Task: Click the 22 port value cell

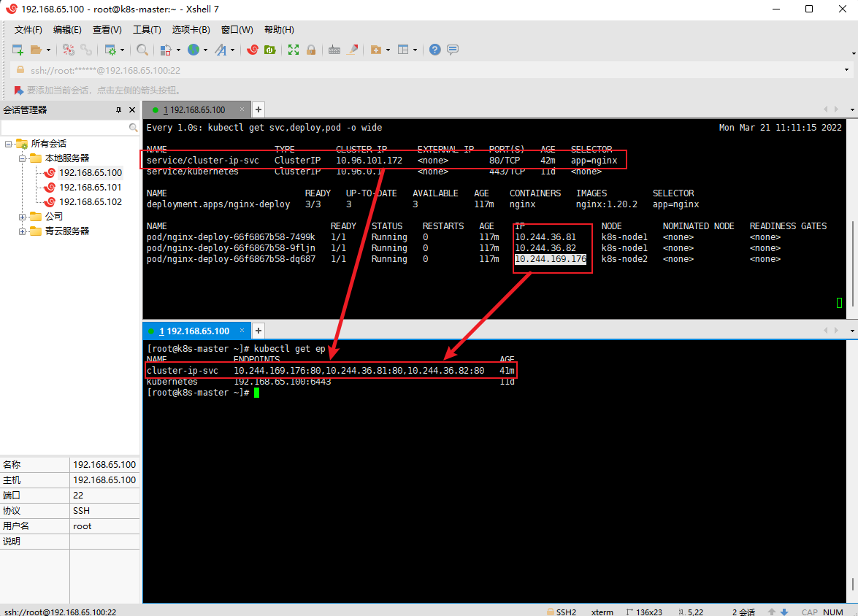Action: pos(104,495)
